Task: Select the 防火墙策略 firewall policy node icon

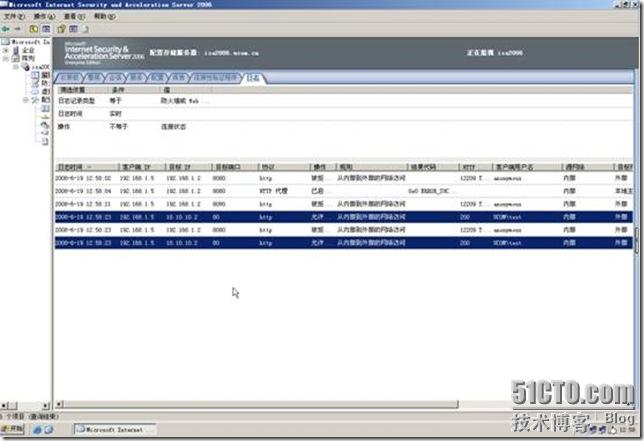Action: pyautogui.click(x=36, y=83)
